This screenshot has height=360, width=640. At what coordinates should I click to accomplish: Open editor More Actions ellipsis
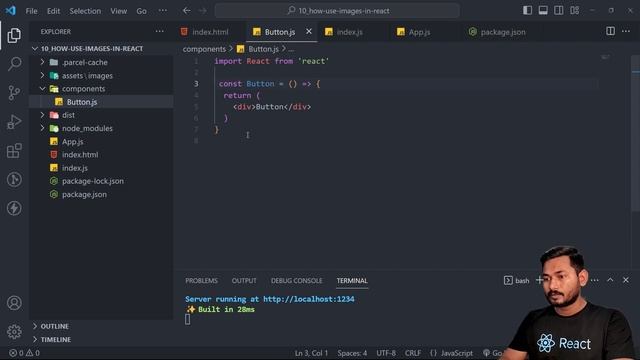coord(626,31)
